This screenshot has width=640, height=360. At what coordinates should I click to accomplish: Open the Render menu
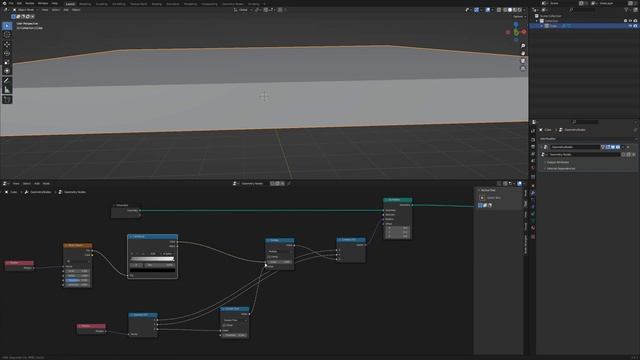click(29, 3)
